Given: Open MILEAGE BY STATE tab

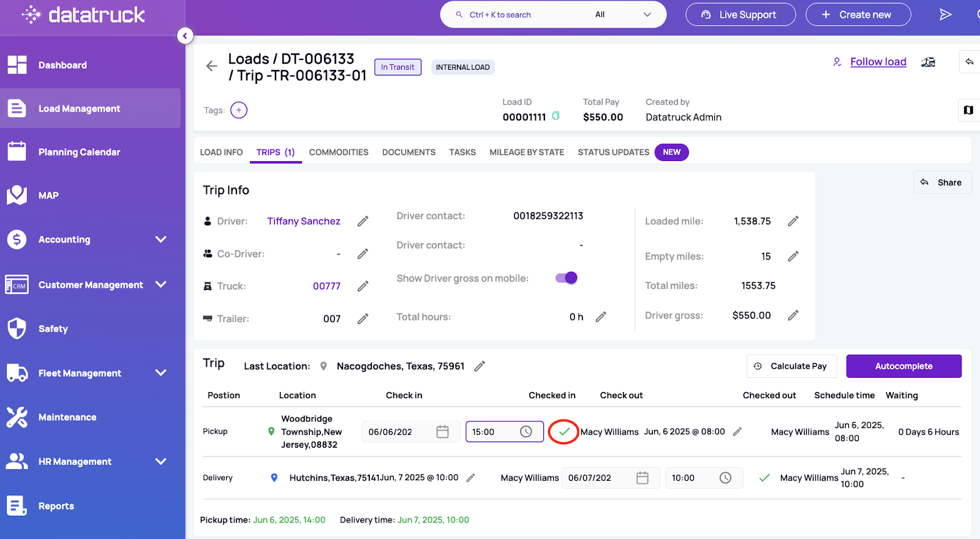Looking at the screenshot, I should (x=527, y=153).
